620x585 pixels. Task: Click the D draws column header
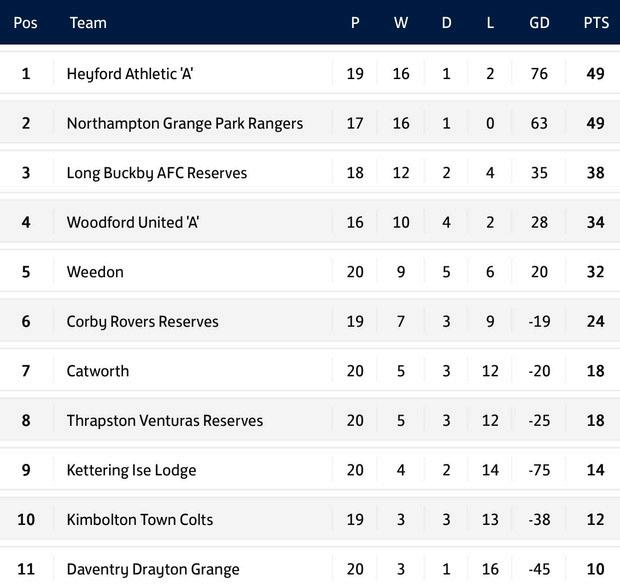click(446, 23)
